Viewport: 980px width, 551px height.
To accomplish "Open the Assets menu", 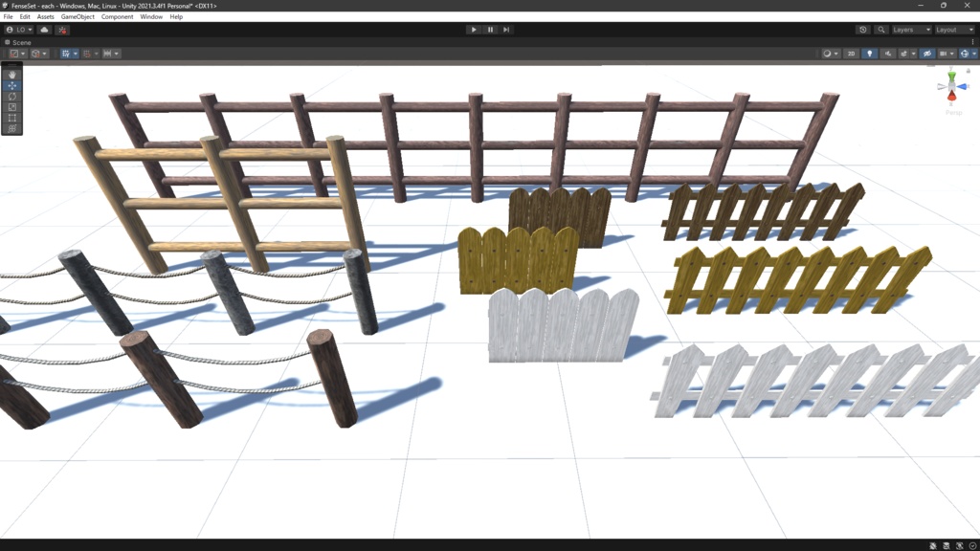I will pyautogui.click(x=46, y=17).
